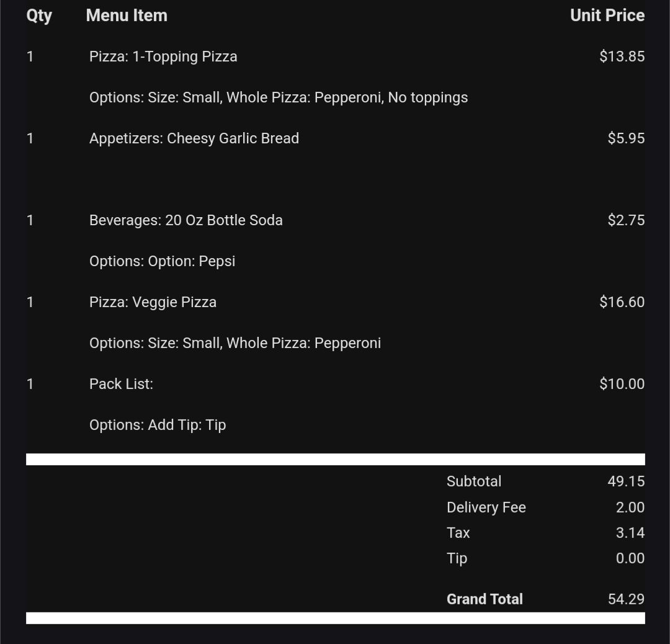This screenshot has height=644, width=670.
Task: Click the $16.60 unit price
Action: 622,302
